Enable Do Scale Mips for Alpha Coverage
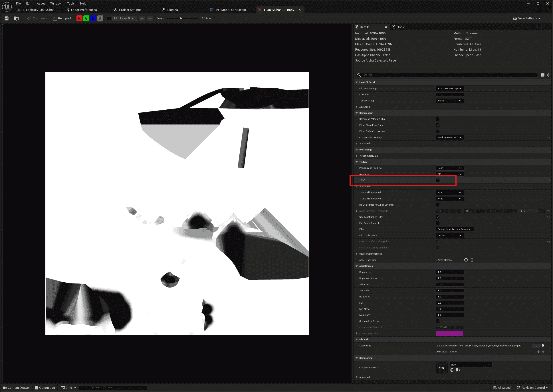The height and width of the screenshot is (392, 553). tap(438, 205)
